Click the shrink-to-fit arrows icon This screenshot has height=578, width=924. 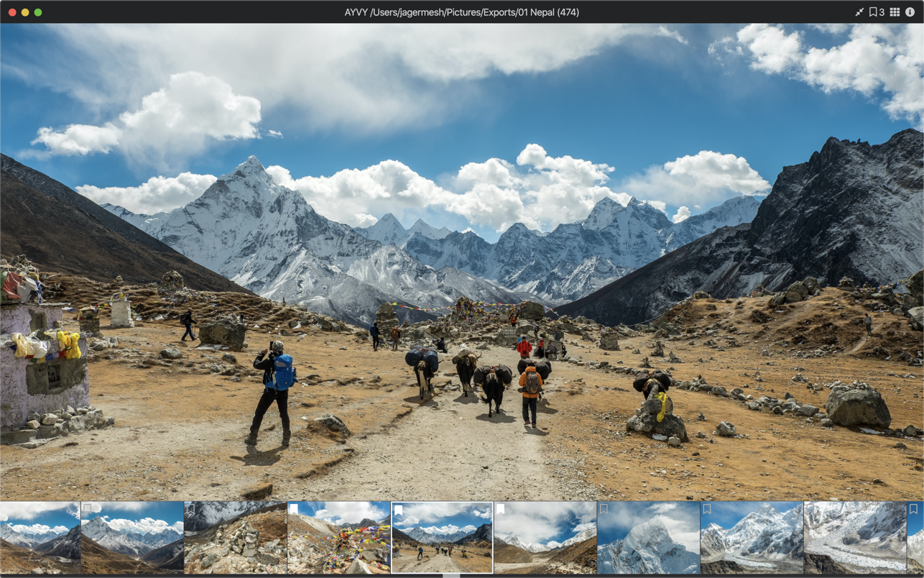click(859, 12)
